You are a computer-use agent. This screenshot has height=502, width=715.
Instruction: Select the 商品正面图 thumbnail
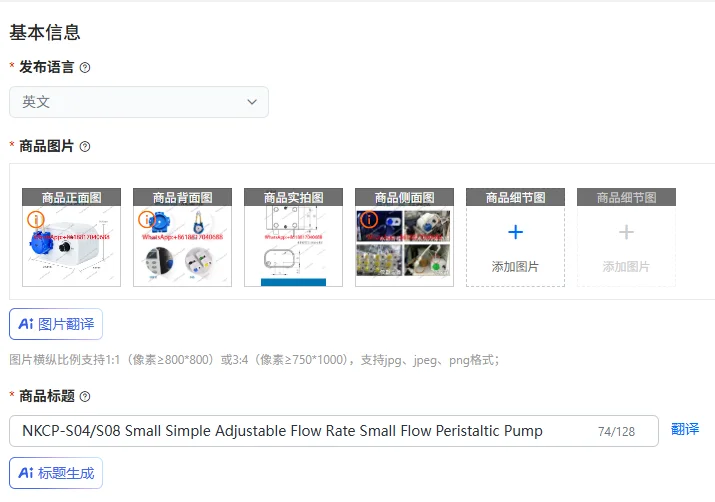pyautogui.click(x=72, y=237)
